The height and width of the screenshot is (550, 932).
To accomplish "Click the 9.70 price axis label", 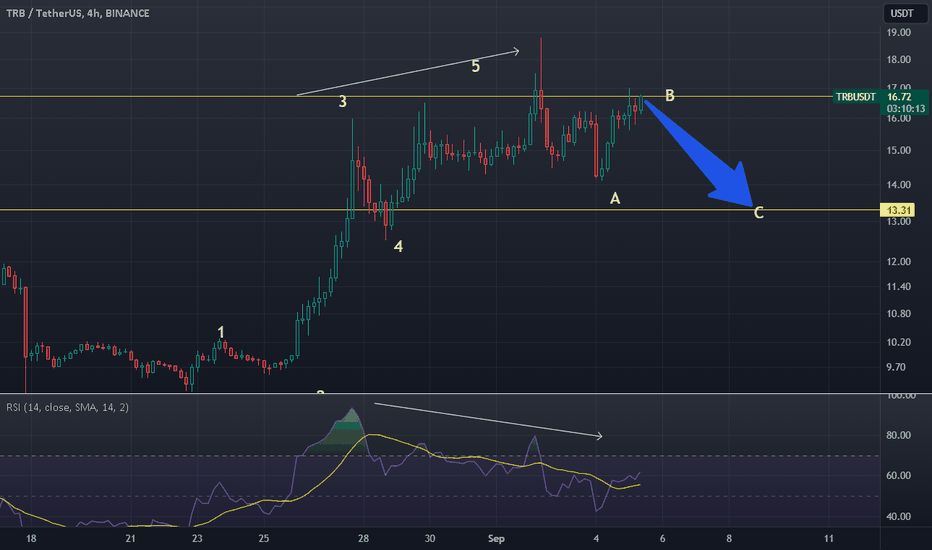I will point(896,367).
